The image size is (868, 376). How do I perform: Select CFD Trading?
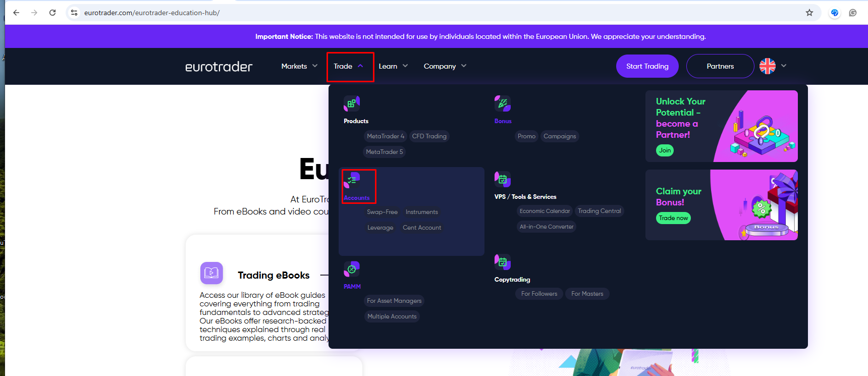click(x=429, y=136)
